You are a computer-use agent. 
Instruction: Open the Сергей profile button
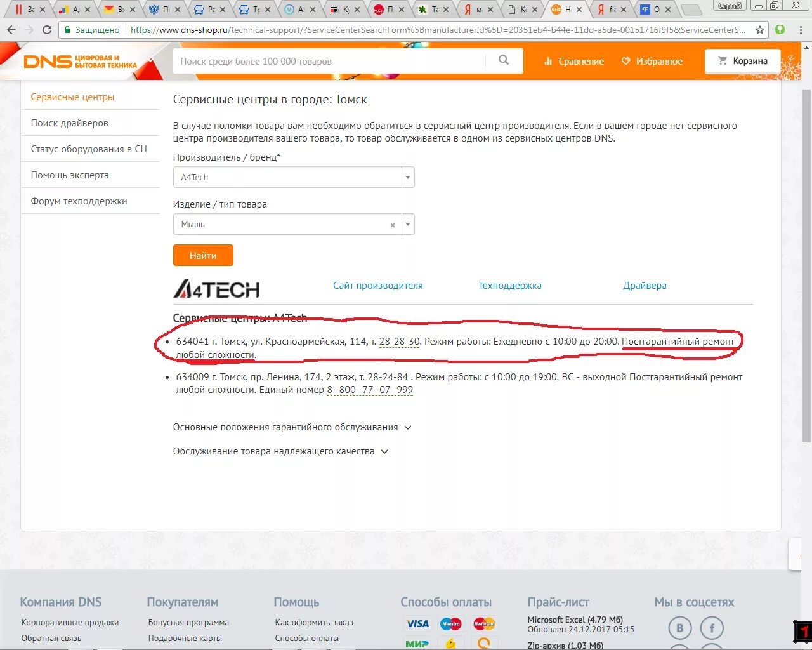tap(730, 6)
